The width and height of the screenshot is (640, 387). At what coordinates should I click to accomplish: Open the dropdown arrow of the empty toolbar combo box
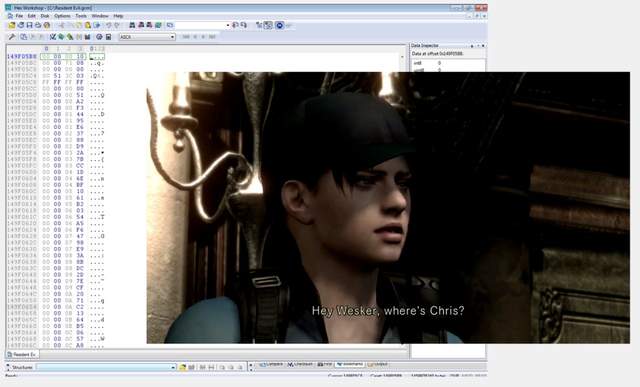click(x=227, y=25)
